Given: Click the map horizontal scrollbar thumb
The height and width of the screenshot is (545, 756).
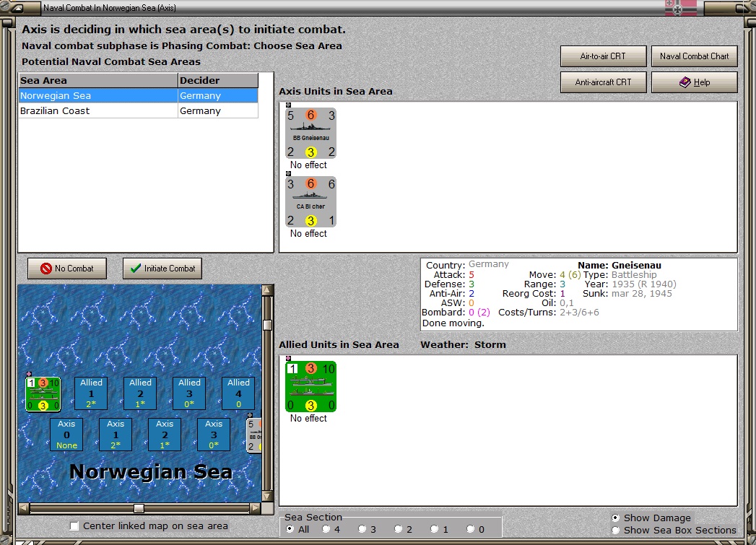Looking at the screenshot, I should pos(139,508).
